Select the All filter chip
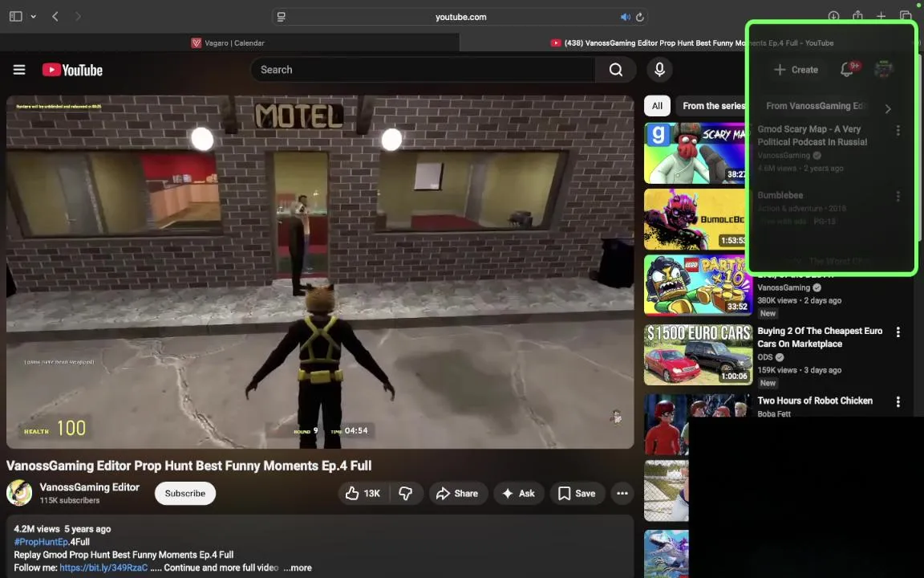Image resolution: width=924 pixels, height=578 pixels. [x=657, y=106]
